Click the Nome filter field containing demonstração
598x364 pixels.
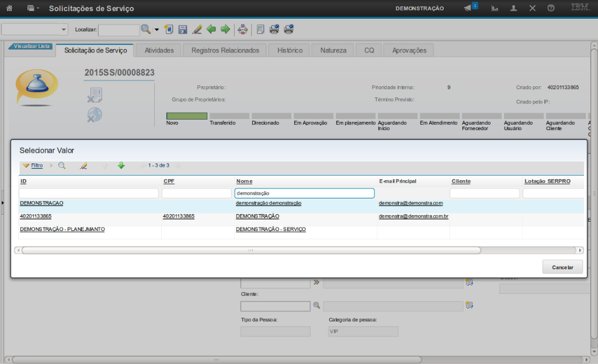tap(304, 193)
